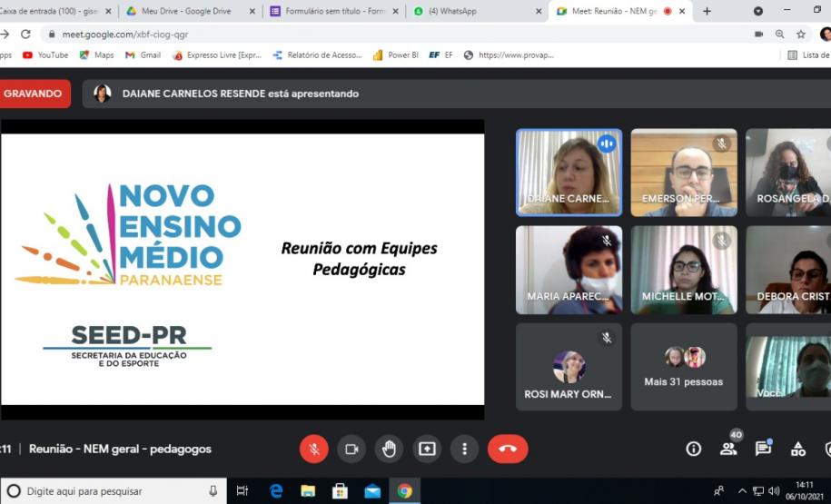This screenshot has height=504, width=831.
Task: Click the zoom magnifier icon in address bar
Action: coord(779,34)
